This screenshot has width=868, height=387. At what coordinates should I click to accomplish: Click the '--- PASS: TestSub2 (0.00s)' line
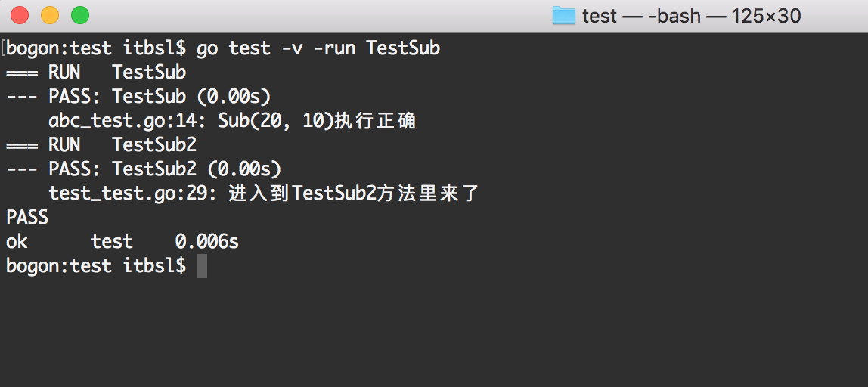click(x=144, y=169)
